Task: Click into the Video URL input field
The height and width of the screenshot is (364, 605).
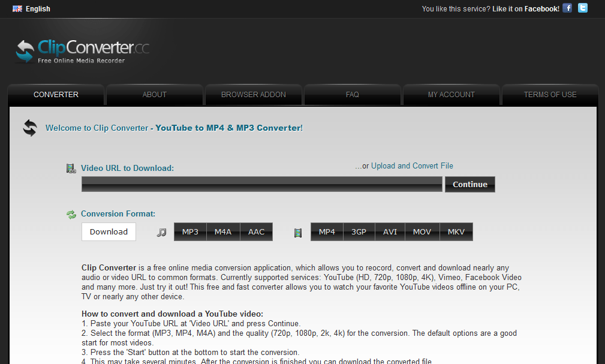Action: [261, 184]
